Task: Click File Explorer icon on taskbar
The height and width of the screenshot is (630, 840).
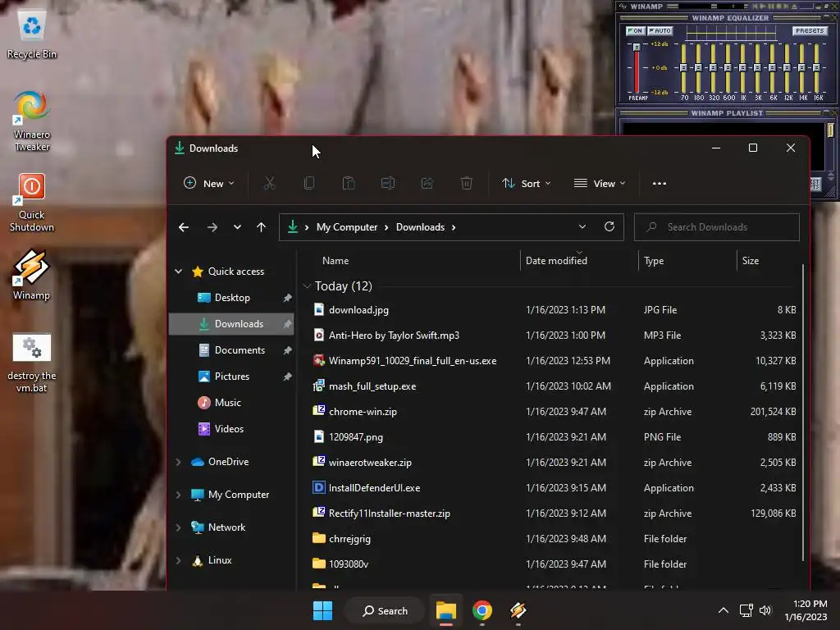Action: (445, 610)
